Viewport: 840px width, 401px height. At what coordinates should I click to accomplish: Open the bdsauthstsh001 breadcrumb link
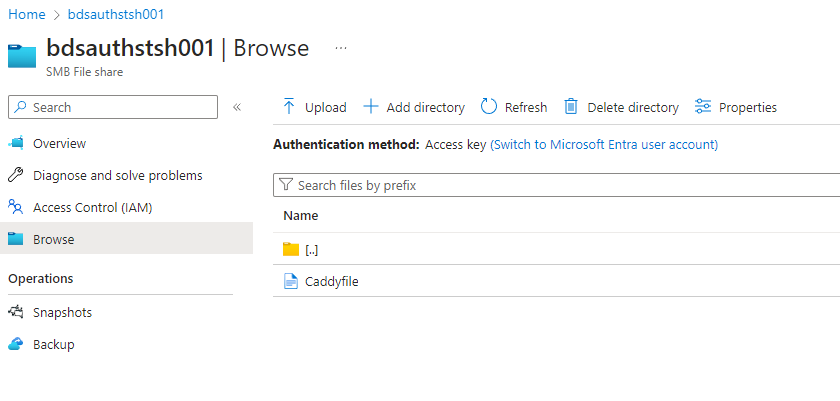pos(116,14)
